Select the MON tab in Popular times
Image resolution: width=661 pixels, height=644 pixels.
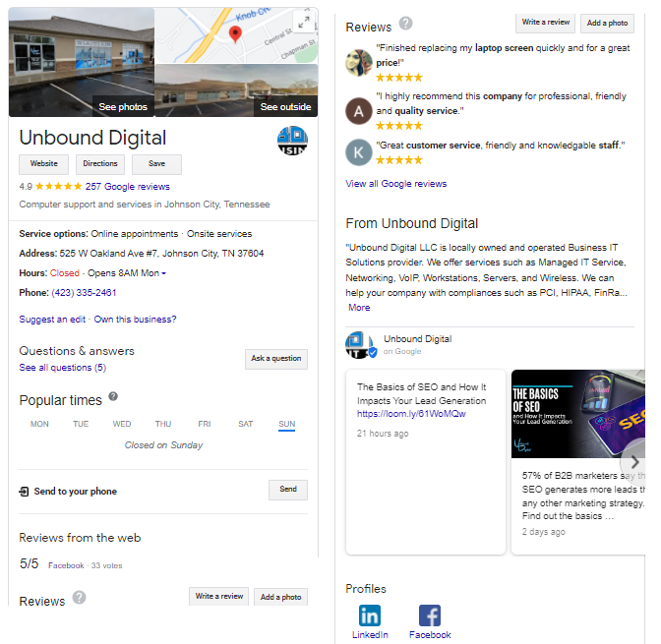[x=39, y=424]
